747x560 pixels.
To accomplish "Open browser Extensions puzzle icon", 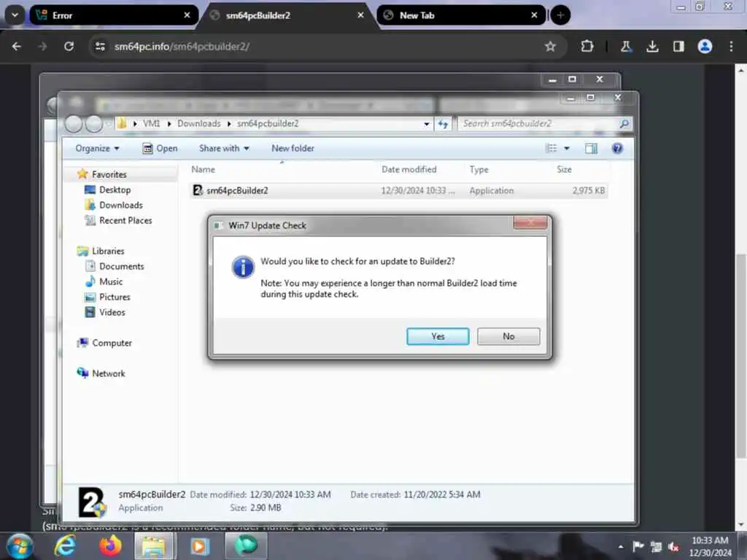I will point(587,46).
